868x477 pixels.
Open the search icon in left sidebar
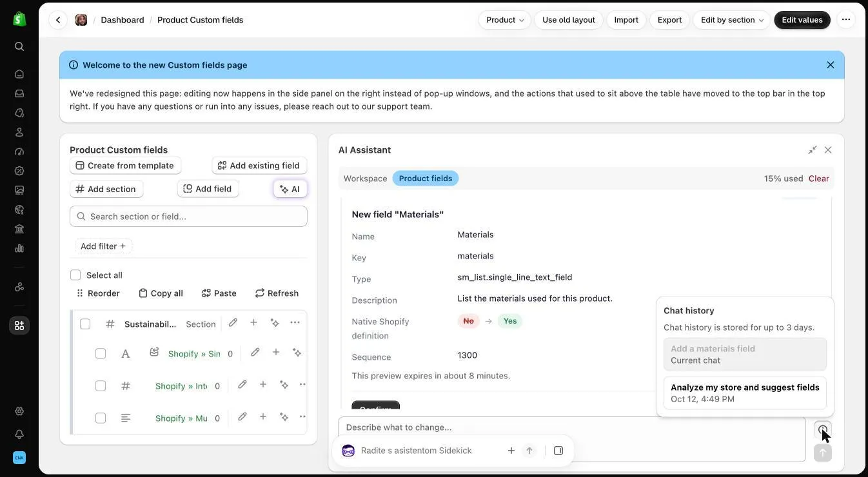(19, 46)
